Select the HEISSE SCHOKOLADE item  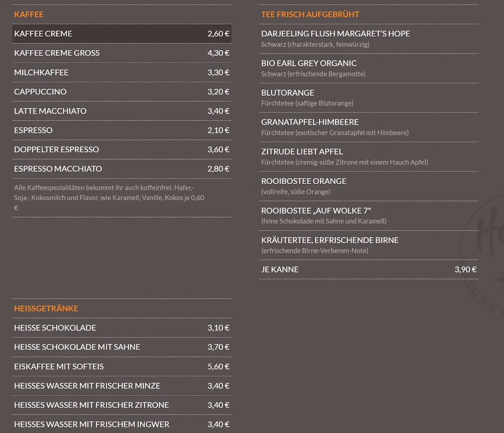(x=122, y=328)
